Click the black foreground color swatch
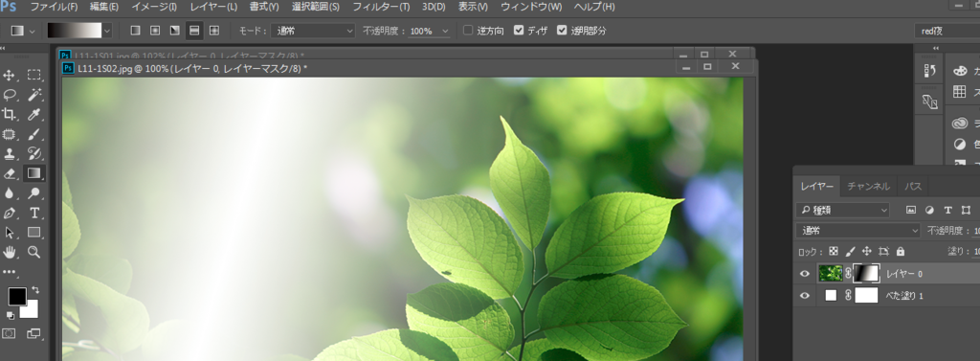 [17, 297]
